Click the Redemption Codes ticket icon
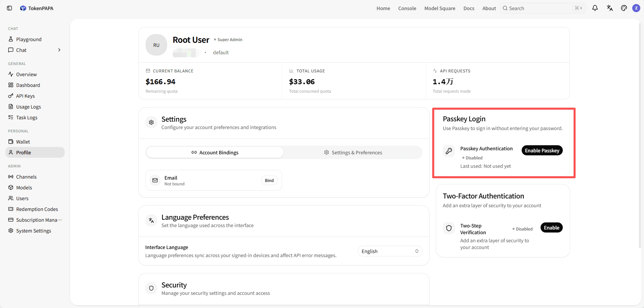The image size is (644, 308). pyautogui.click(x=11, y=209)
